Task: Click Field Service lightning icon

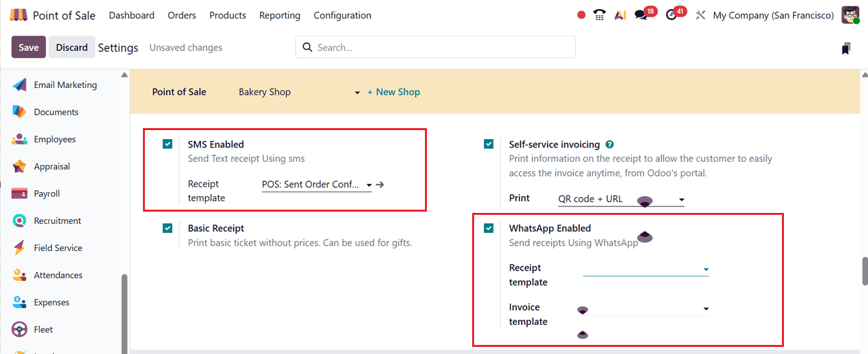Action: pos(20,248)
